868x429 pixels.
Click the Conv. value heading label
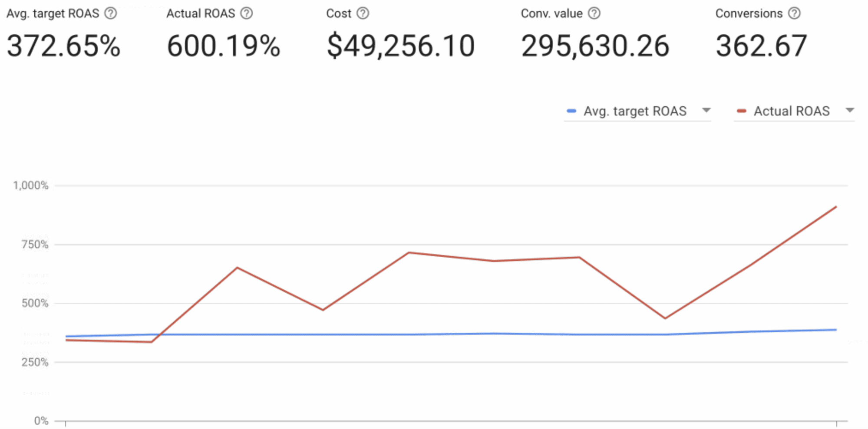pos(551,13)
